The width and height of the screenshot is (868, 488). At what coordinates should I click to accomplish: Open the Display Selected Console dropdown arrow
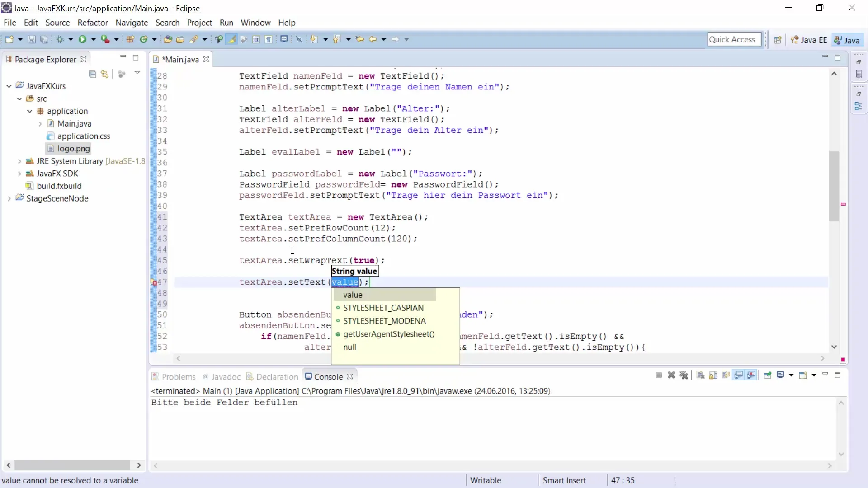791,375
